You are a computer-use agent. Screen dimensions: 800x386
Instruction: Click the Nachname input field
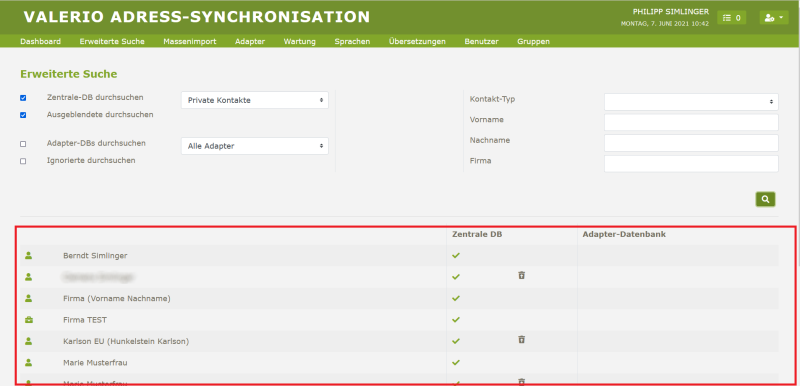pos(691,143)
